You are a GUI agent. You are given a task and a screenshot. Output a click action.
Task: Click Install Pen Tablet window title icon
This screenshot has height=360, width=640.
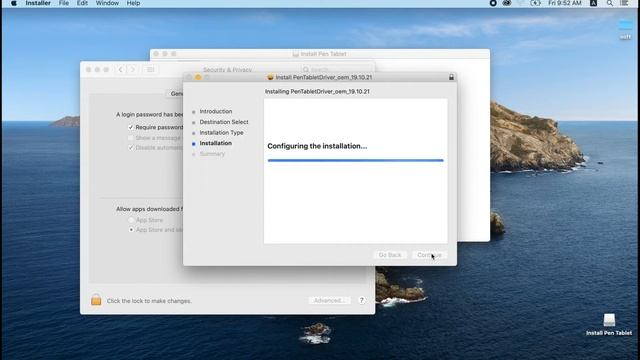click(296, 54)
